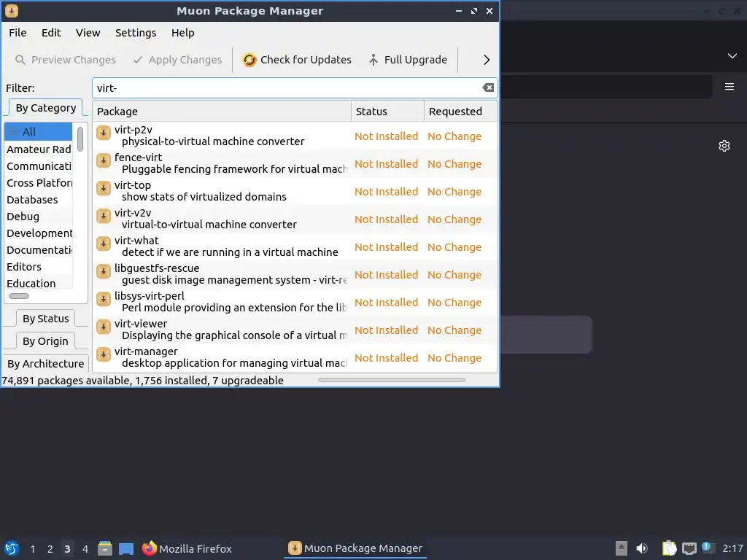Viewport: 747px width, 560px height.
Task: Select the Amateur Radio category
Action: (38, 149)
